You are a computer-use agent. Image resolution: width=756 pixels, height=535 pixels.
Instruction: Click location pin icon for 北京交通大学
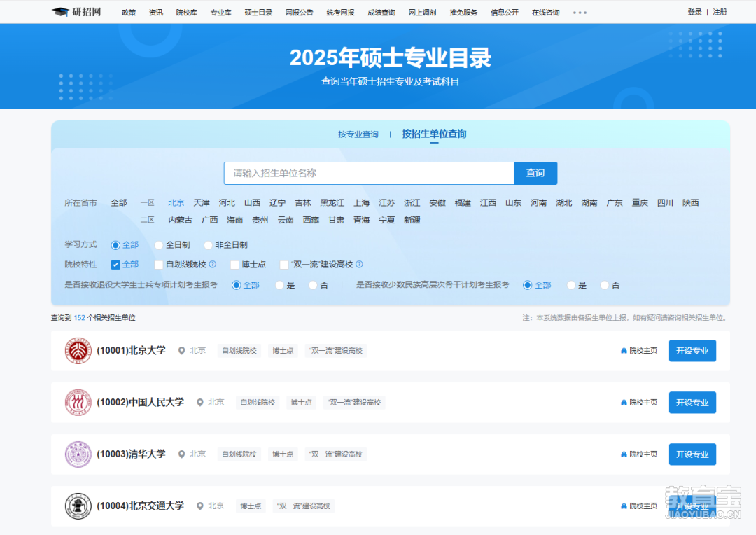coord(200,506)
